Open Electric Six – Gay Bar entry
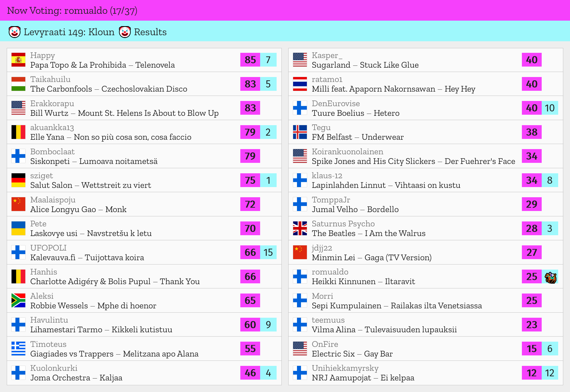Viewport: 570px width, 392px height. coord(352,354)
